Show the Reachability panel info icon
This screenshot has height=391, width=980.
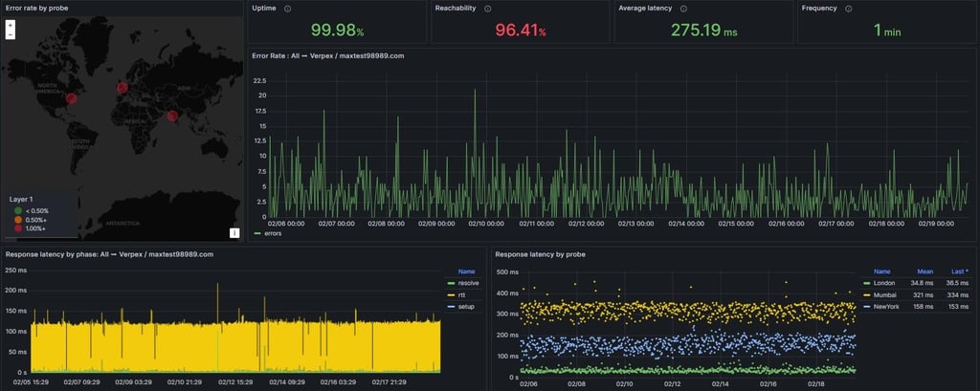[487, 9]
